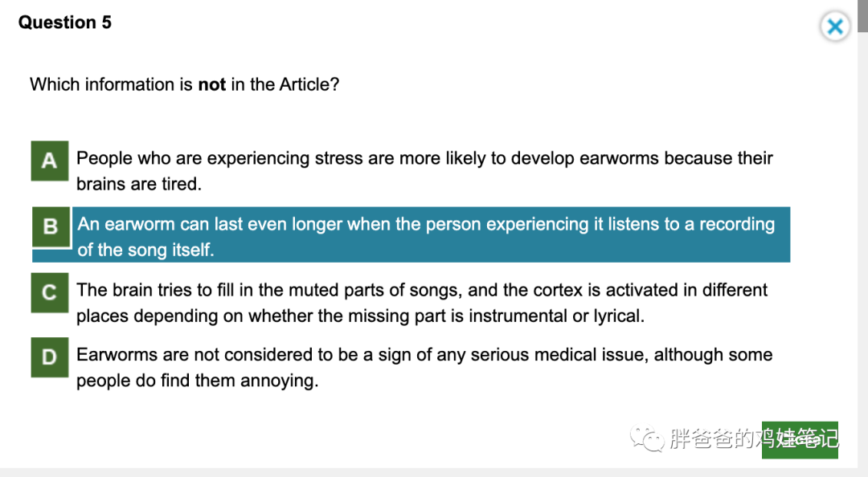868x477 pixels.
Task: Choose answer about listening to a recording
Action: tap(425, 224)
